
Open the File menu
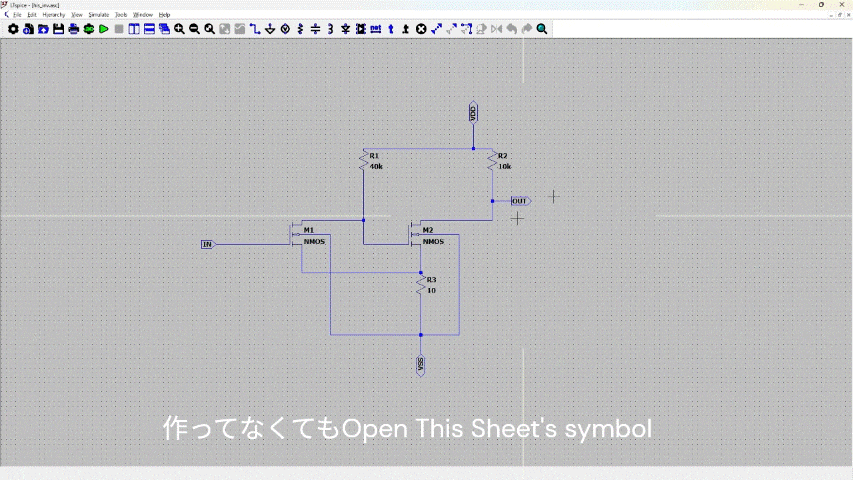click(17, 15)
